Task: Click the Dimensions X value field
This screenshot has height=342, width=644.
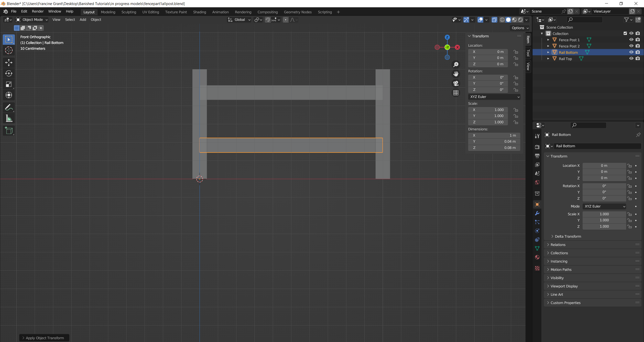Action: coord(494,135)
